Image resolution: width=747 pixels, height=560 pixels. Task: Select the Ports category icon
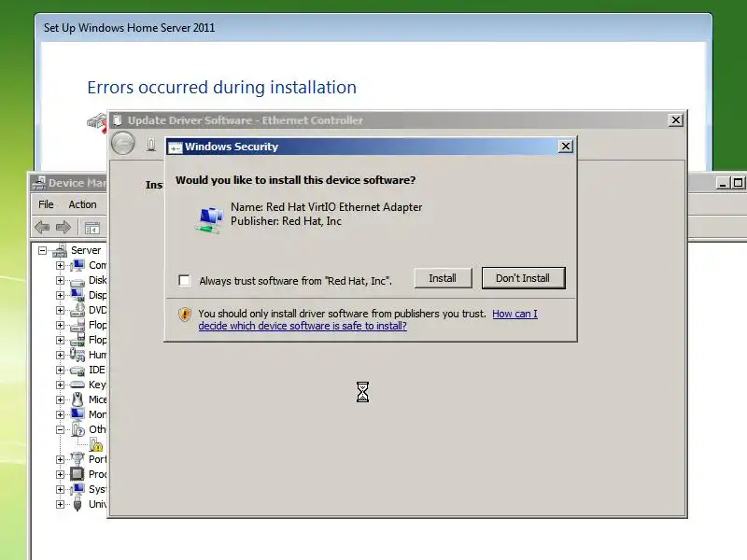pyautogui.click(x=78, y=459)
